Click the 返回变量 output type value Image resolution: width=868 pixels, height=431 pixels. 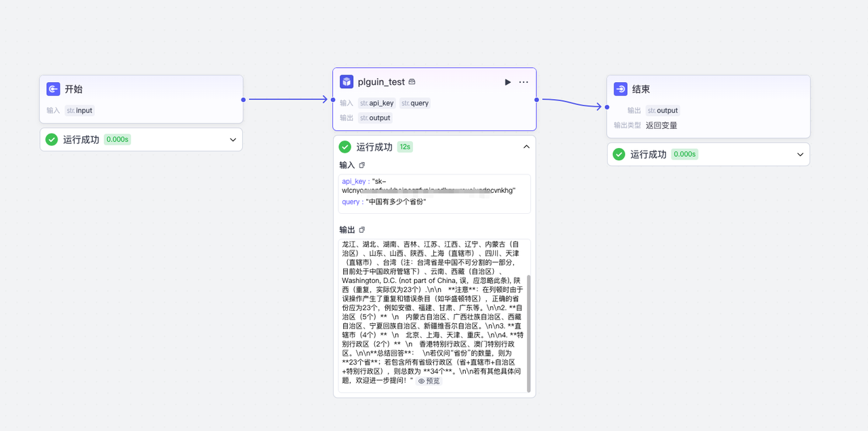[x=661, y=126]
